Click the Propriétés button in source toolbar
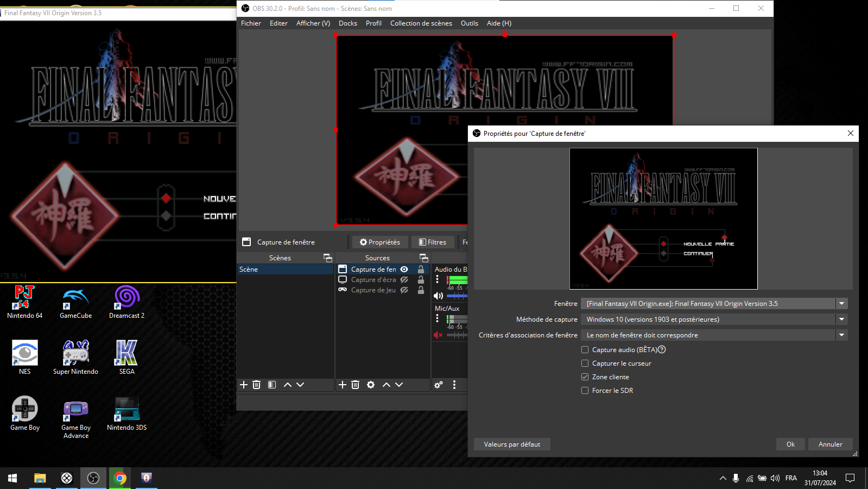 click(380, 242)
